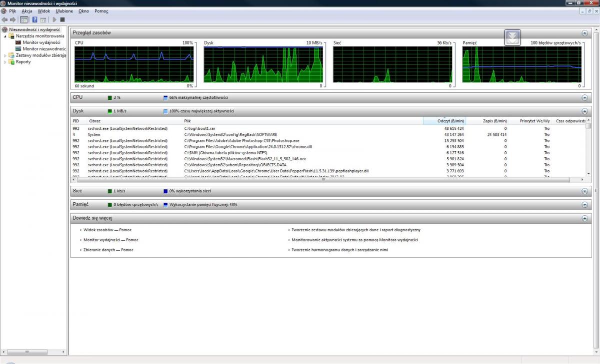Select the Niezawodność i wydajność root node
This screenshot has height=364, width=600.
coord(34,29)
